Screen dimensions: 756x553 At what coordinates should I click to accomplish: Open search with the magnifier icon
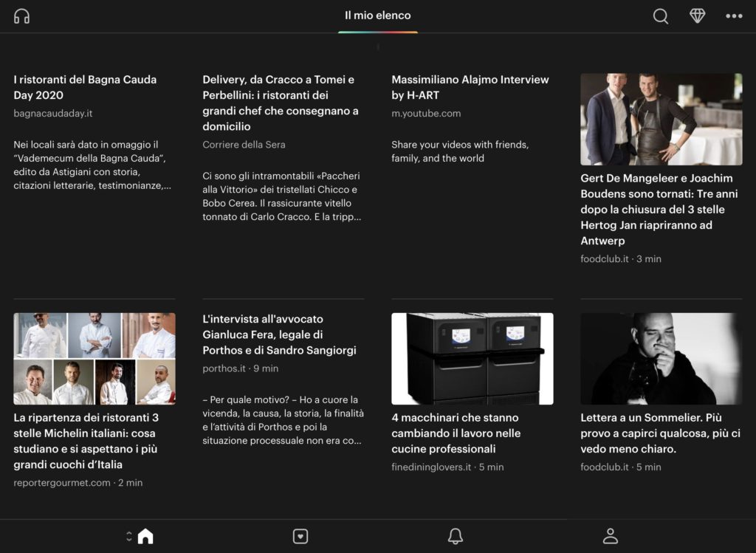tap(661, 16)
